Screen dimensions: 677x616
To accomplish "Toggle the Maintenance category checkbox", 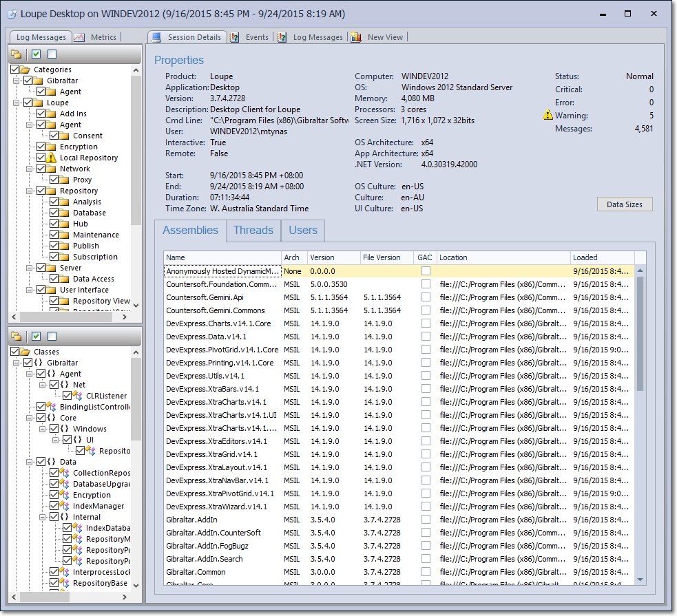I will coord(54,234).
